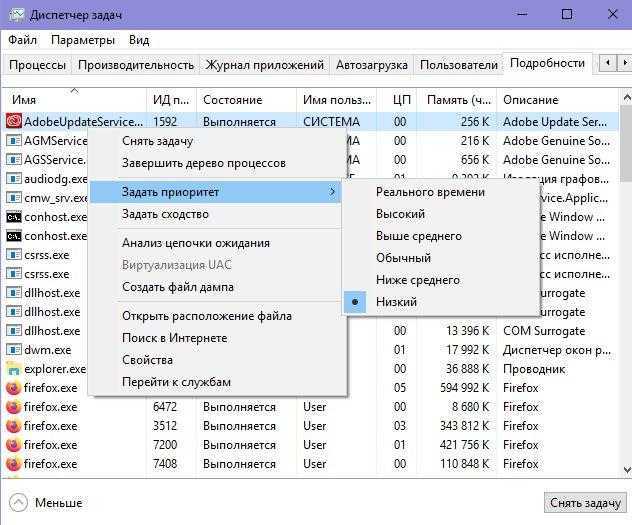Choose Открыть расположение файла
The height and width of the screenshot is (525, 632).
[207, 316]
